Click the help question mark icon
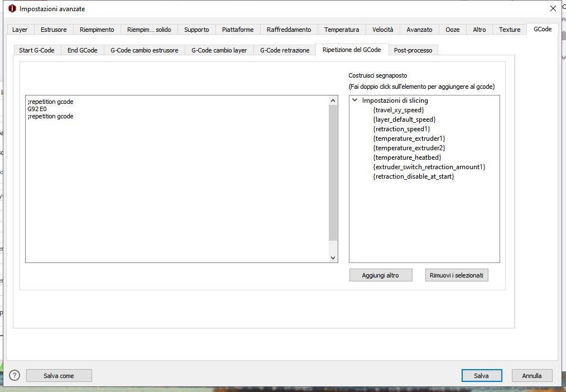The width and height of the screenshot is (566, 392). [x=15, y=375]
